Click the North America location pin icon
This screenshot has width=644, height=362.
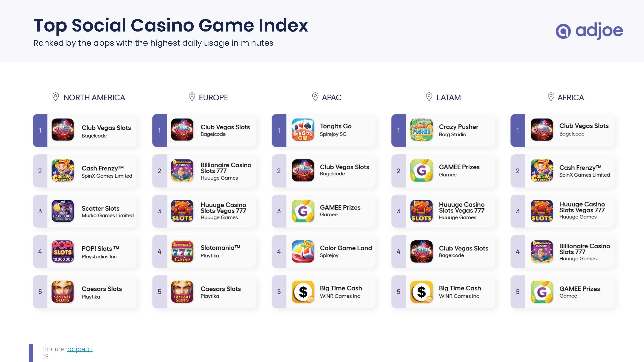pos(56,97)
